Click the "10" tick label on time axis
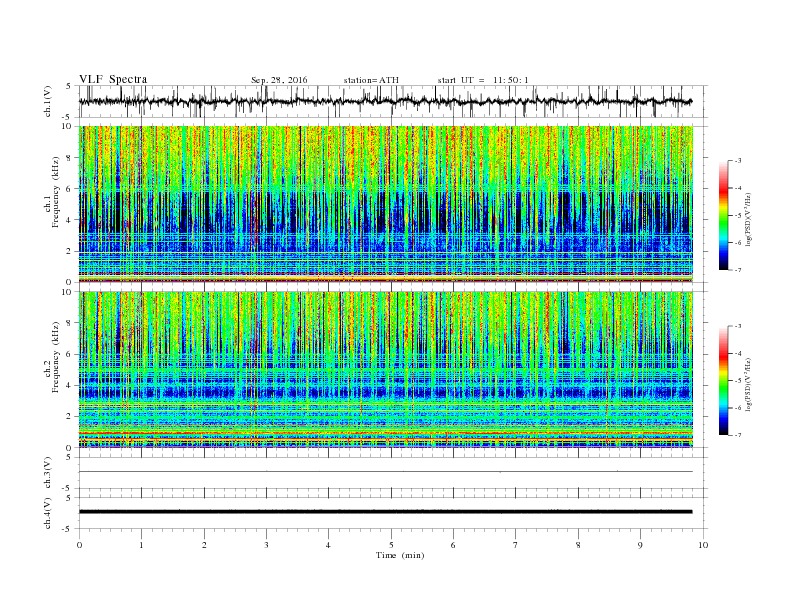 tap(703, 545)
